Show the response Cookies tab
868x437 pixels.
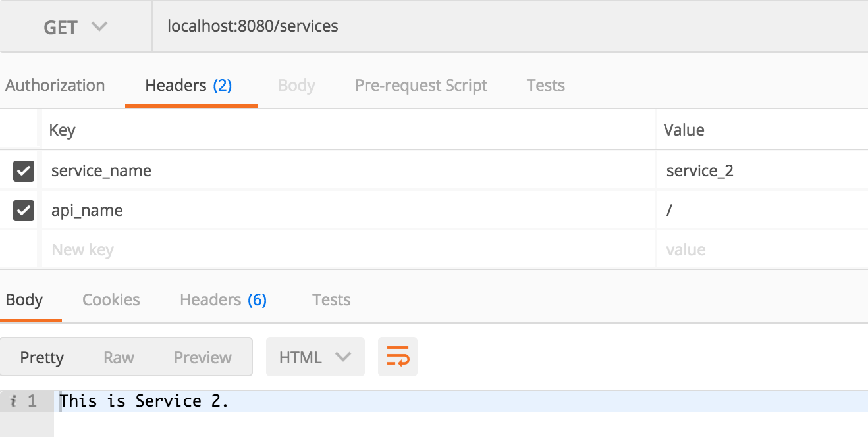tap(111, 300)
